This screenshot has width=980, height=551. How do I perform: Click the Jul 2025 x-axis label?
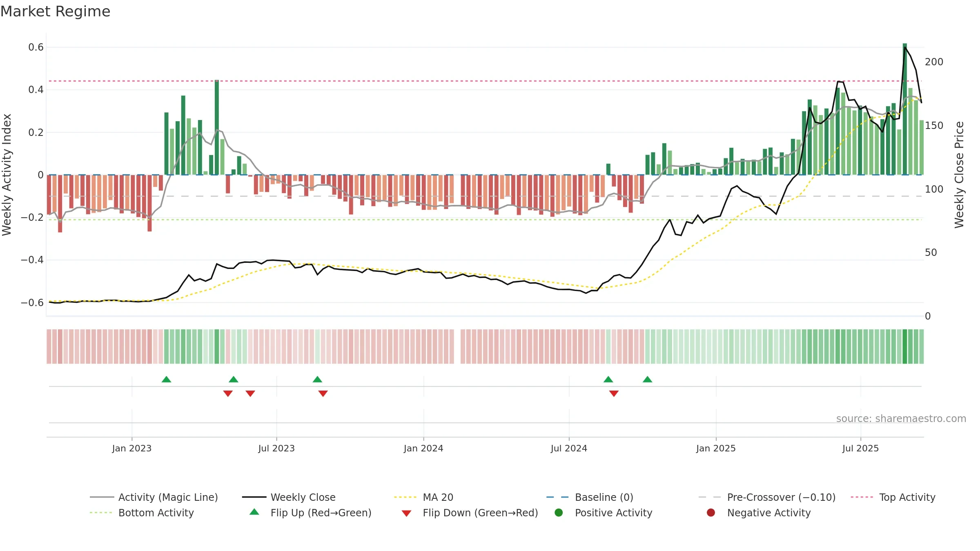click(860, 448)
